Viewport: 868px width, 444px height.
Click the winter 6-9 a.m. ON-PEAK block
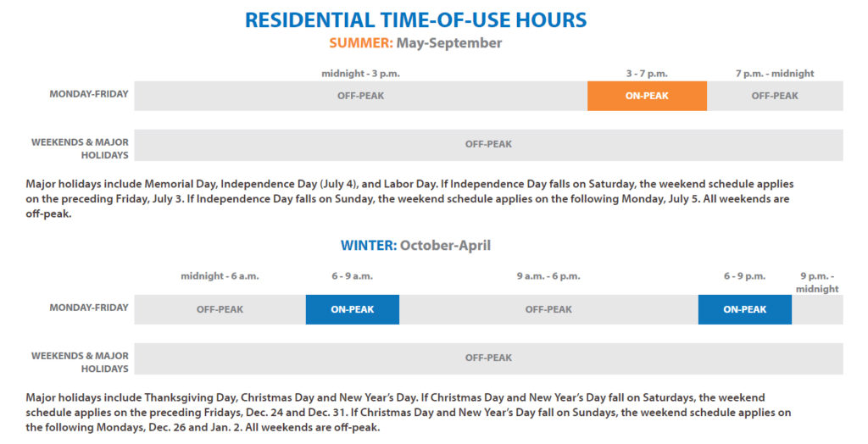tap(352, 309)
